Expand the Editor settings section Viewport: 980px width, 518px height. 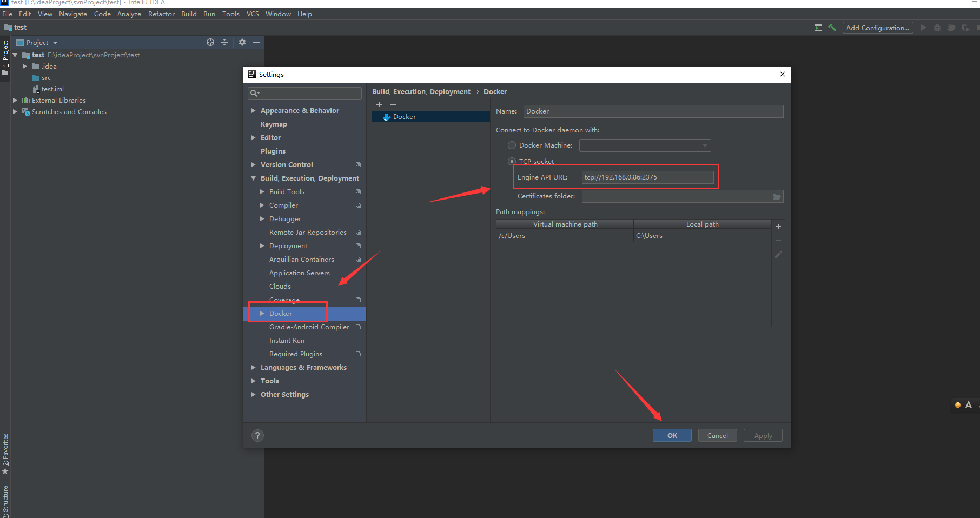tap(253, 138)
